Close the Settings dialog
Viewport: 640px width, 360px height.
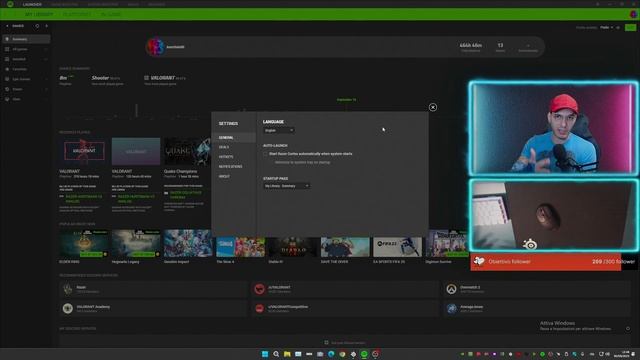coord(433,107)
